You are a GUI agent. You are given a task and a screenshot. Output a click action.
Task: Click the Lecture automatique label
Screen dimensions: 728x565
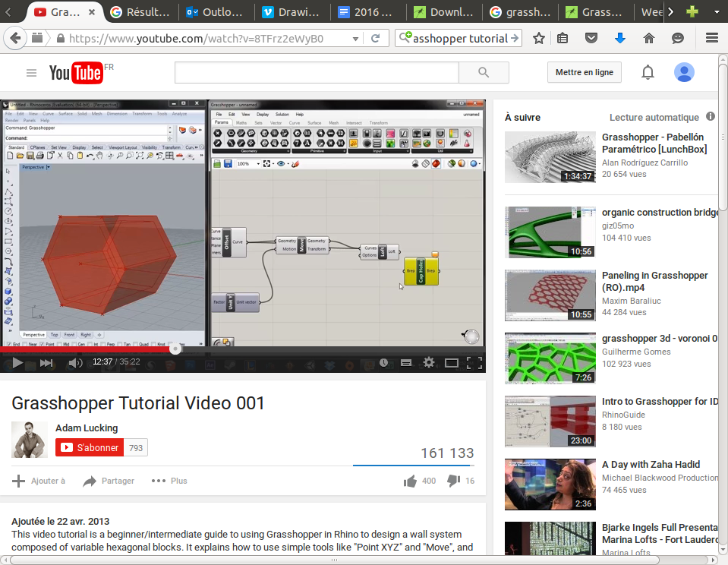(654, 118)
